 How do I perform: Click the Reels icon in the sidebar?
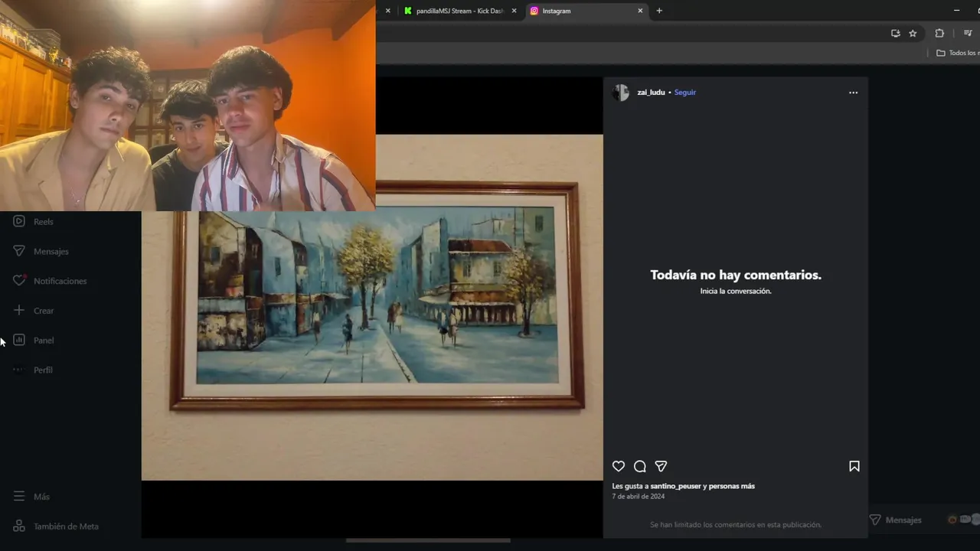[19, 221]
